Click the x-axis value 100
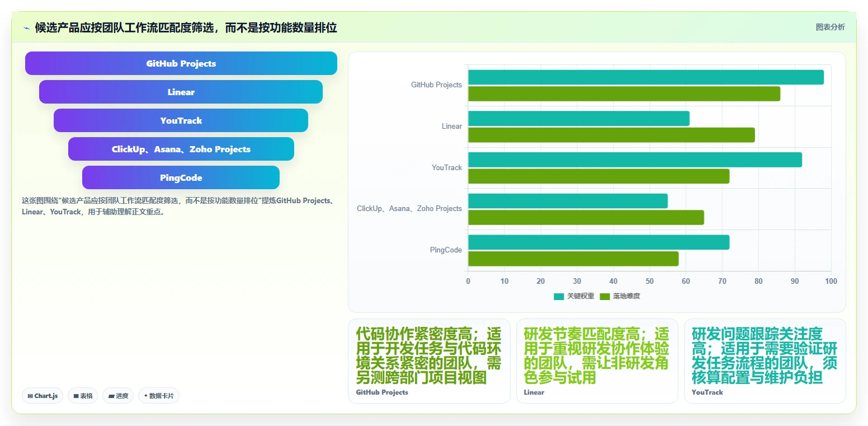The width and height of the screenshot is (868, 426). coord(831,281)
